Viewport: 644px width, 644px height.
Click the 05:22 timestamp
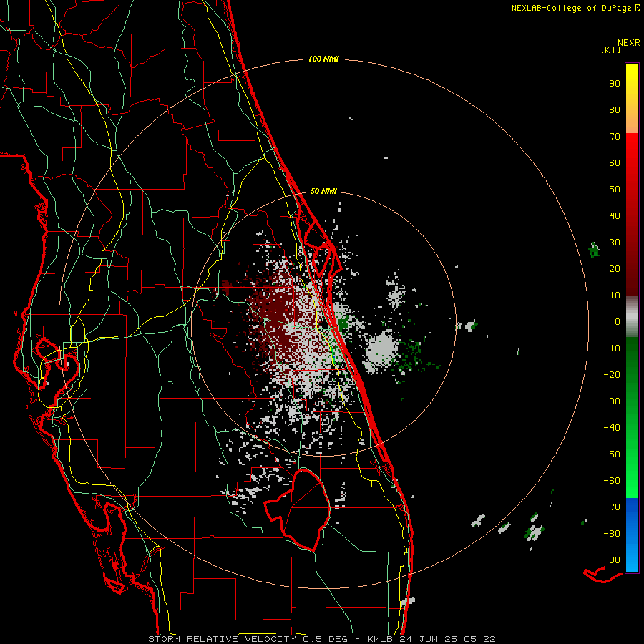point(479,639)
